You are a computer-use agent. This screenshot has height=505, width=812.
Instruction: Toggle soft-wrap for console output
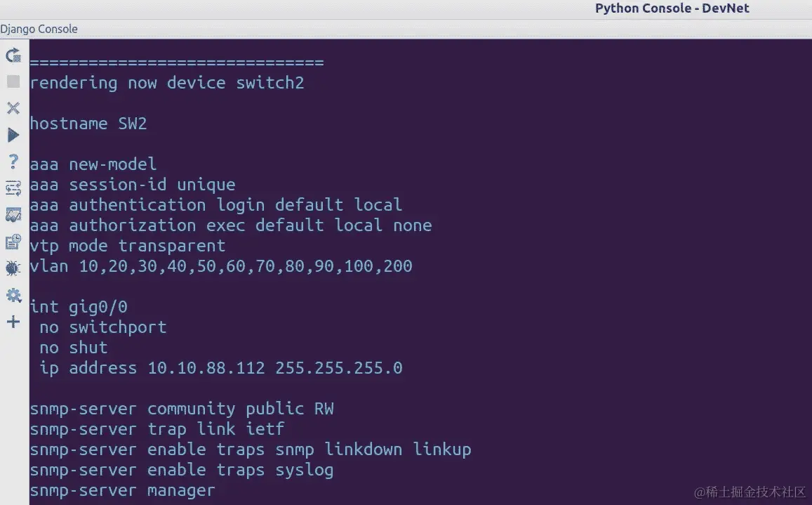(x=13, y=188)
